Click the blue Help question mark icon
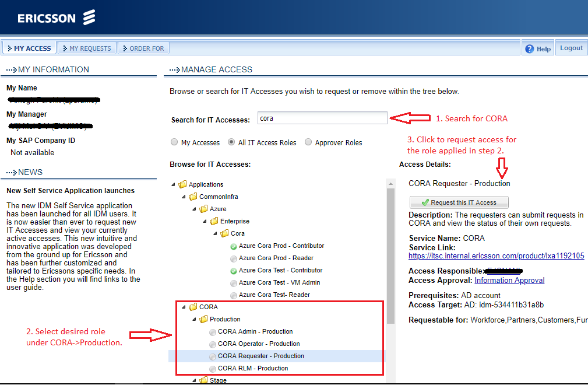Viewport: 588px width, 385px height. tap(529, 49)
